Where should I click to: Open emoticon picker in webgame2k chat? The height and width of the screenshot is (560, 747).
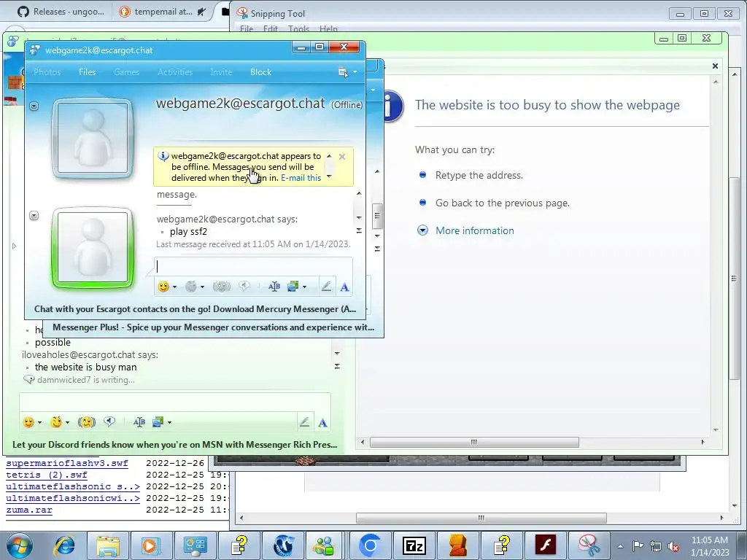[x=163, y=287]
